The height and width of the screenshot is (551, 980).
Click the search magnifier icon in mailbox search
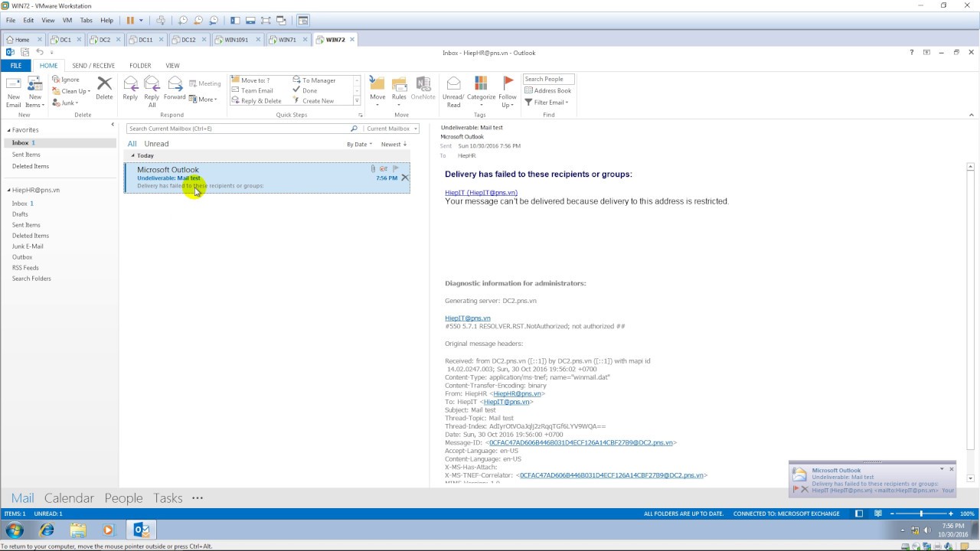354,129
